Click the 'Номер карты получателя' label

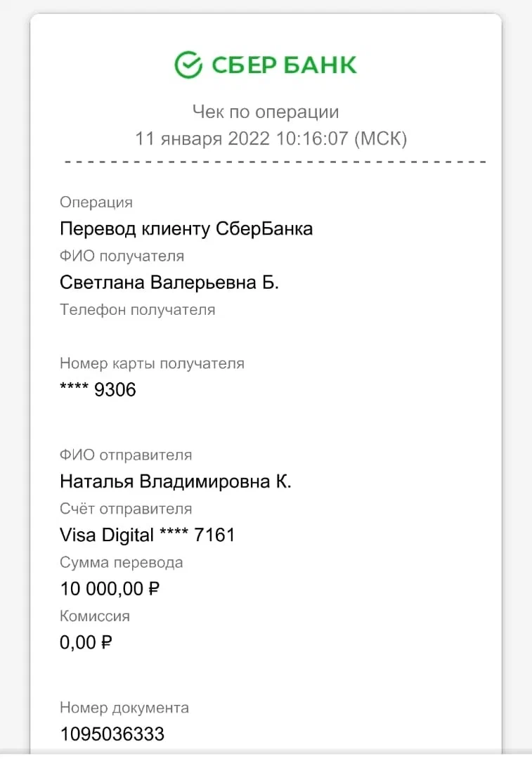click(152, 363)
